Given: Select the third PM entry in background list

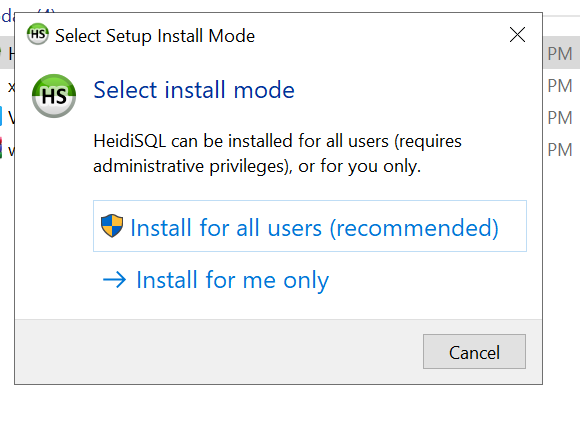Looking at the screenshot, I should 560,118.
